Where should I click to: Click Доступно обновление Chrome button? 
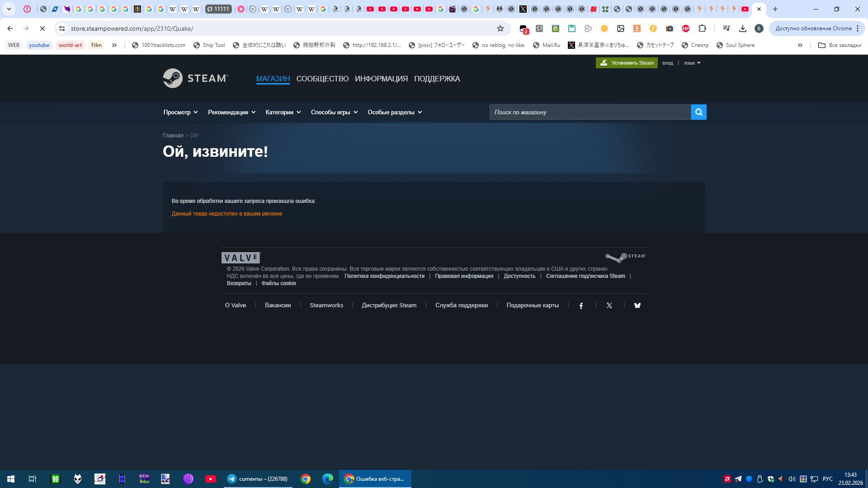click(x=813, y=28)
